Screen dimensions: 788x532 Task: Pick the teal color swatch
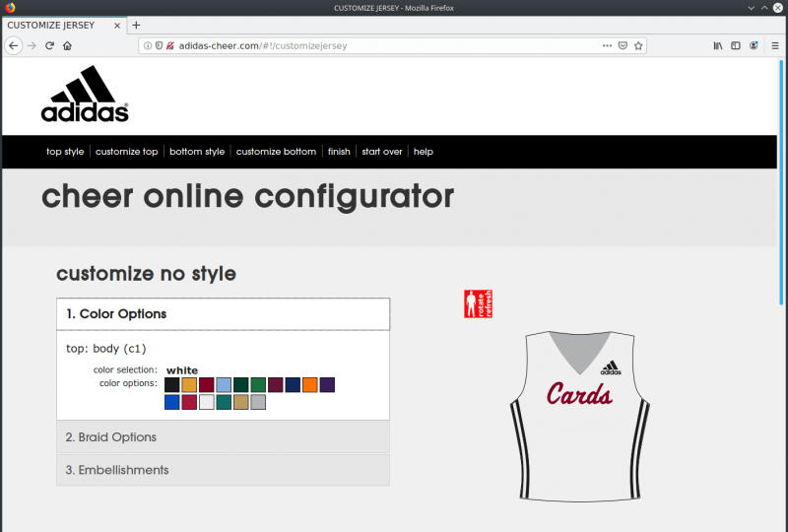(224, 402)
